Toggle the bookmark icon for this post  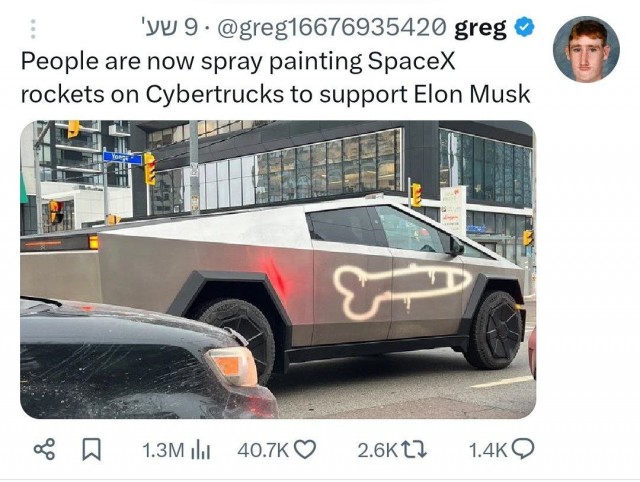[92, 449]
